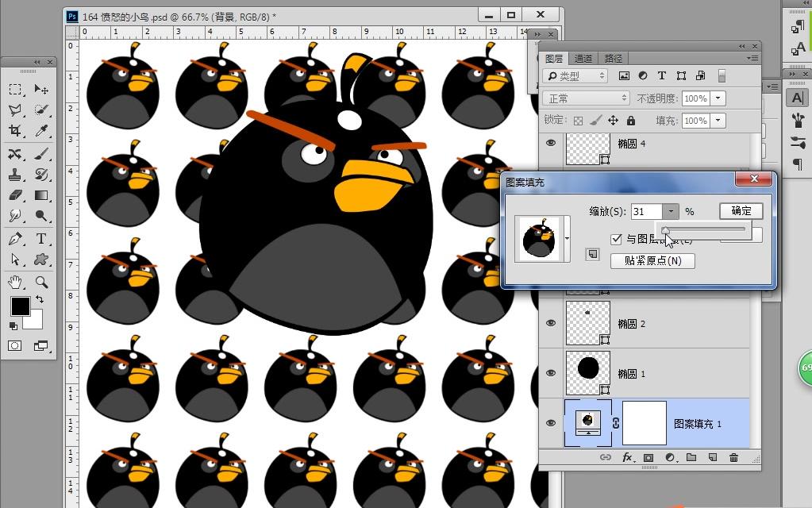Screen dimensions: 812x508
Task: Open the 类型 filter type dropdown
Action: point(575,76)
